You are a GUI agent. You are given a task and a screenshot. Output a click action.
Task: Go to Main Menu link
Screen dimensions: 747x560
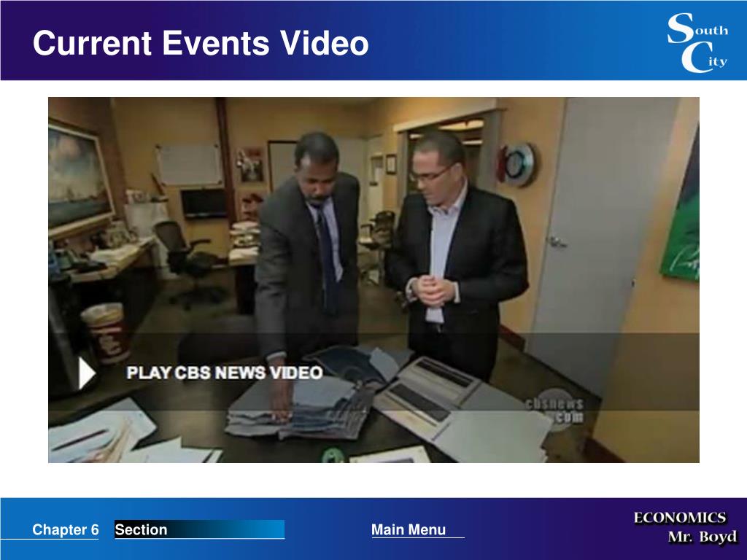[x=409, y=529]
